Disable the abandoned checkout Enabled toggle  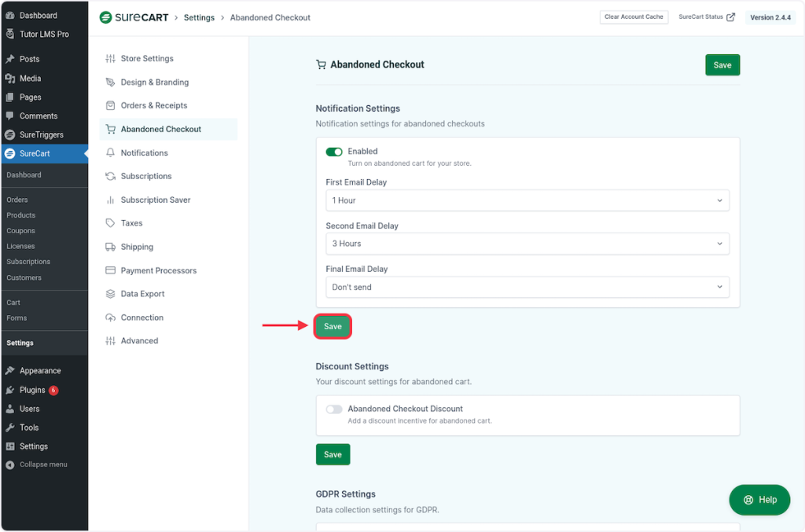click(x=334, y=152)
